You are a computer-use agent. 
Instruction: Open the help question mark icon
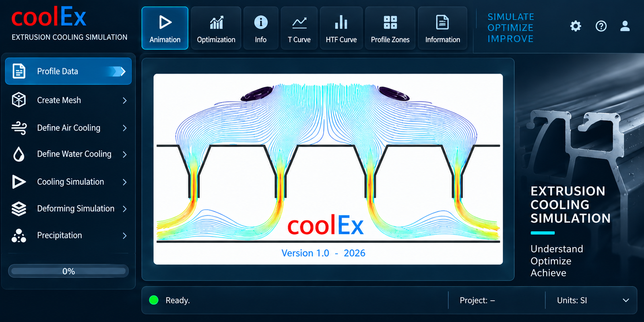(601, 26)
